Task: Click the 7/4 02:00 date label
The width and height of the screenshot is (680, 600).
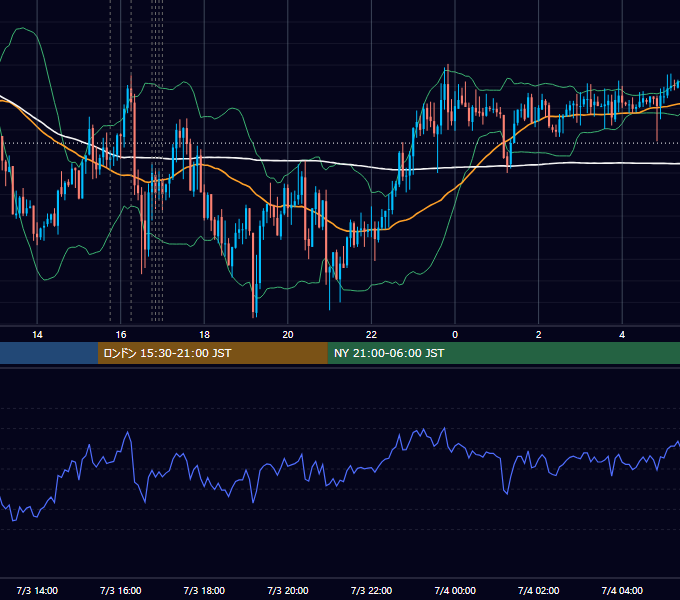Action: [538, 591]
